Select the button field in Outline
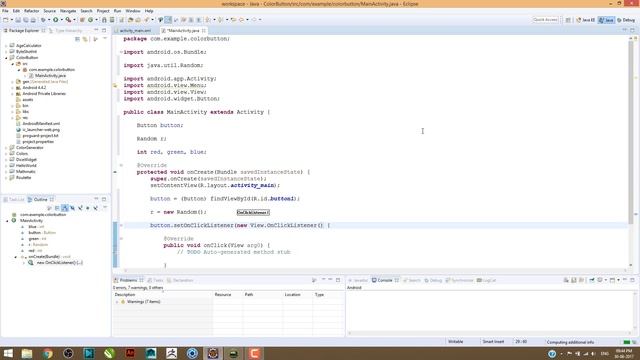The width and height of the screenshot is (640, 360). [42, 233]
